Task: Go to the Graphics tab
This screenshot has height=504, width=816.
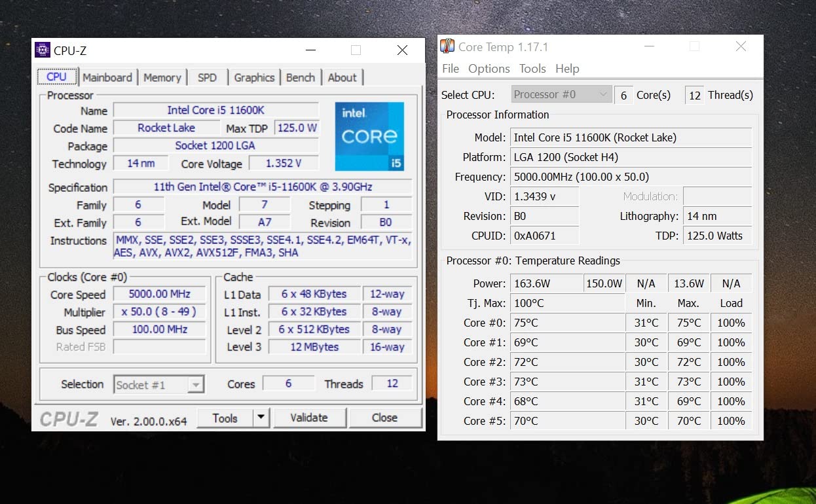Action: (x=254, y=77)
